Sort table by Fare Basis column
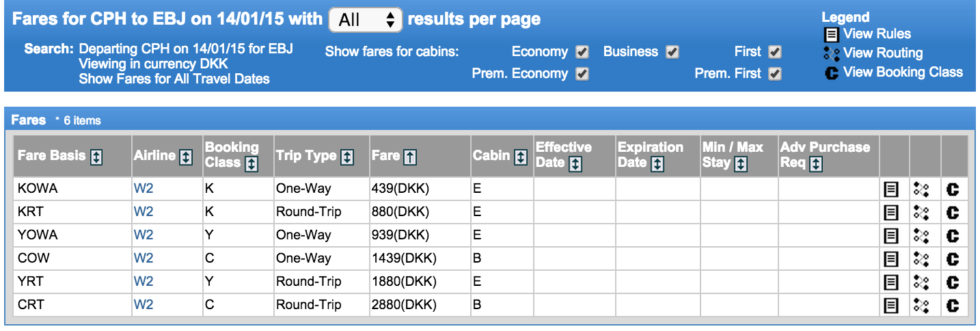The image size is (980, 331). click(x=96, y=157)
